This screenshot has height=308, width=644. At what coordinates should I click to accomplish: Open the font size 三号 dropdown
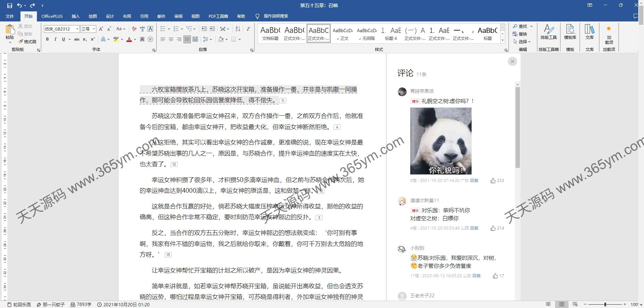tap(94, 29)
